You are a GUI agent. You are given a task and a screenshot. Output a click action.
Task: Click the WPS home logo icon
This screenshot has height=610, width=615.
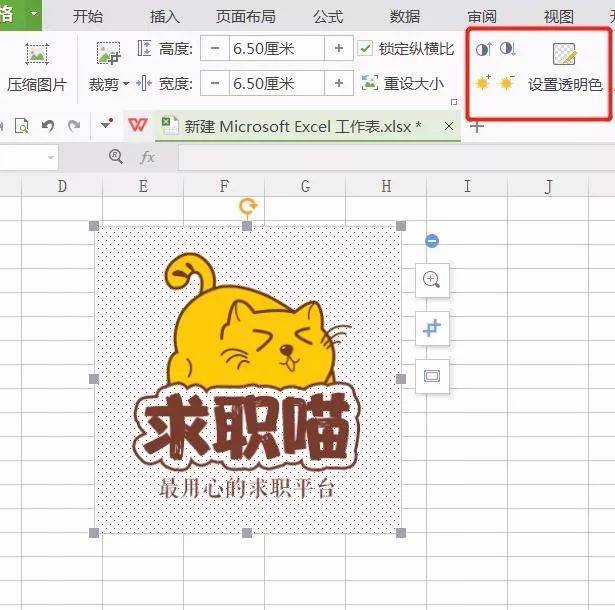pos(138,125)
